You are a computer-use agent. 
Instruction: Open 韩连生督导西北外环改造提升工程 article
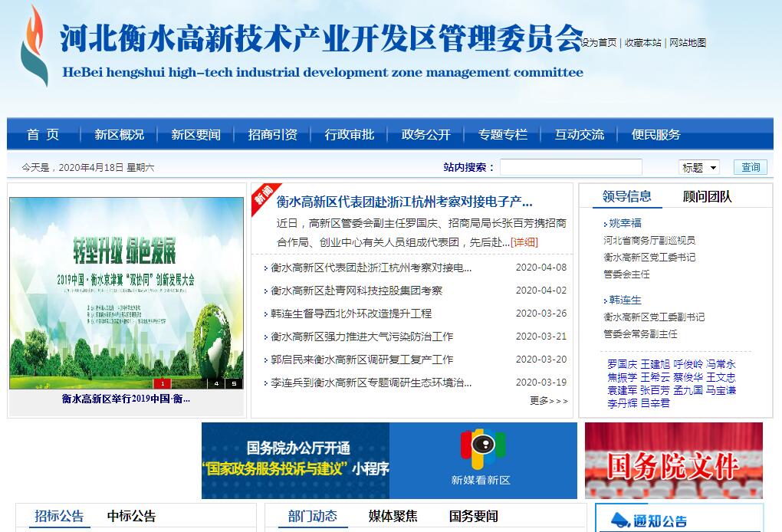351,314
